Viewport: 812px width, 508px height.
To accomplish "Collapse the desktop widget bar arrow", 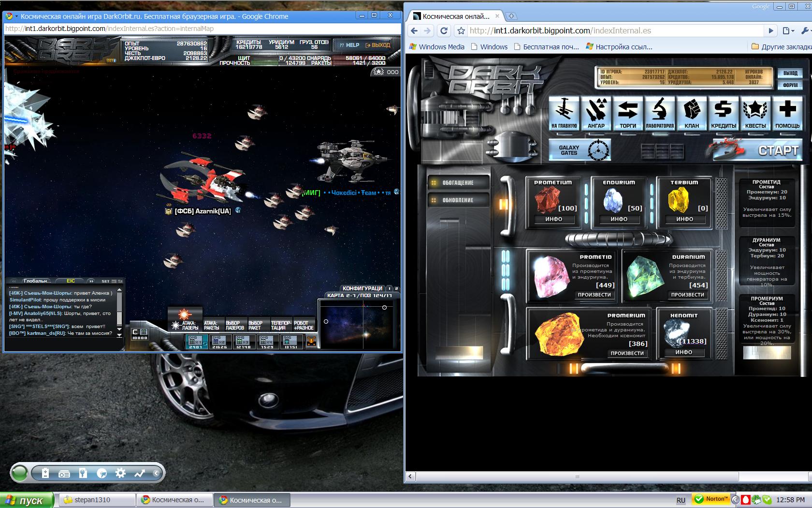I will (x=156, y=473).
